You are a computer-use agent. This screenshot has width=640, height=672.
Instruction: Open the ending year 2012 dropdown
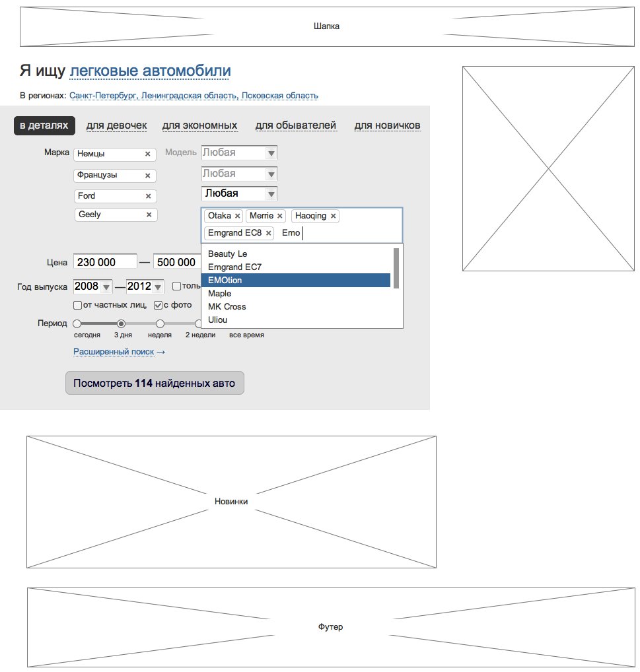pyautogui.click(x=158, y=286)
